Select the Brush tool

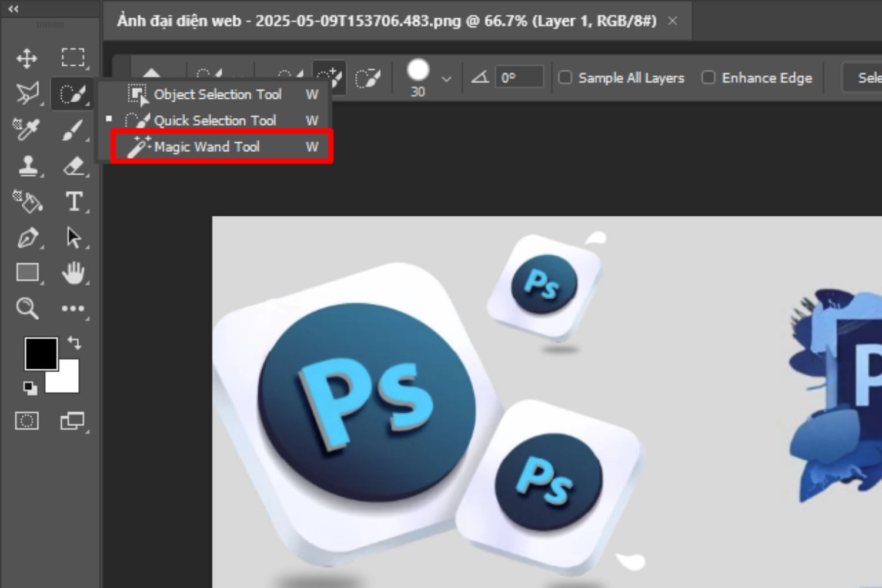(x=73, y=130)
